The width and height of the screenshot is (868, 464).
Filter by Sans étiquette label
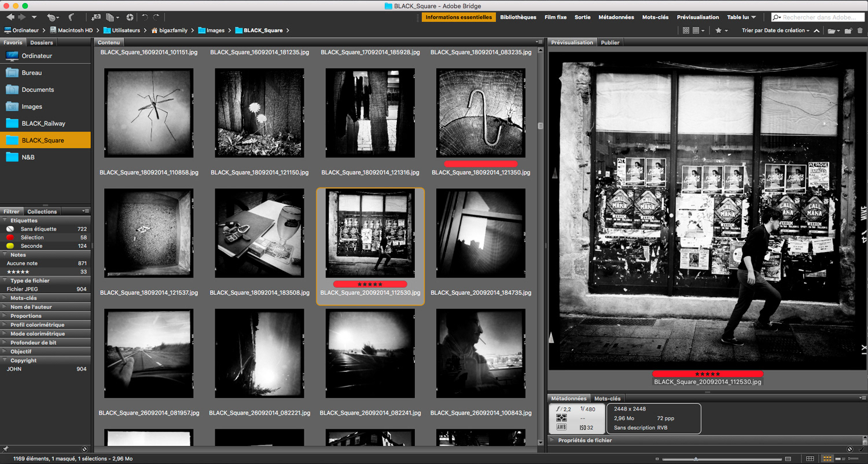[45, 229]
